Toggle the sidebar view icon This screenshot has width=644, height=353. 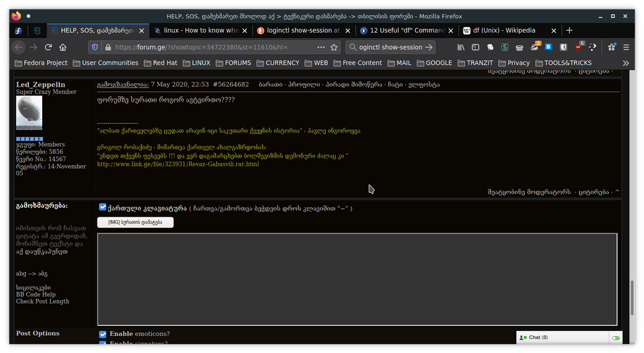475,48
